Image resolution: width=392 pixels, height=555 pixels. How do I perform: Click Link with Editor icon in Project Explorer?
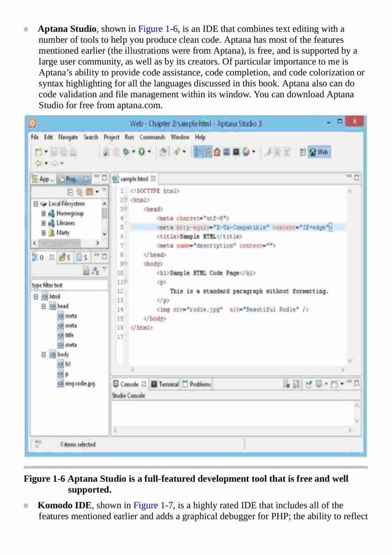(x=79, y=191)
